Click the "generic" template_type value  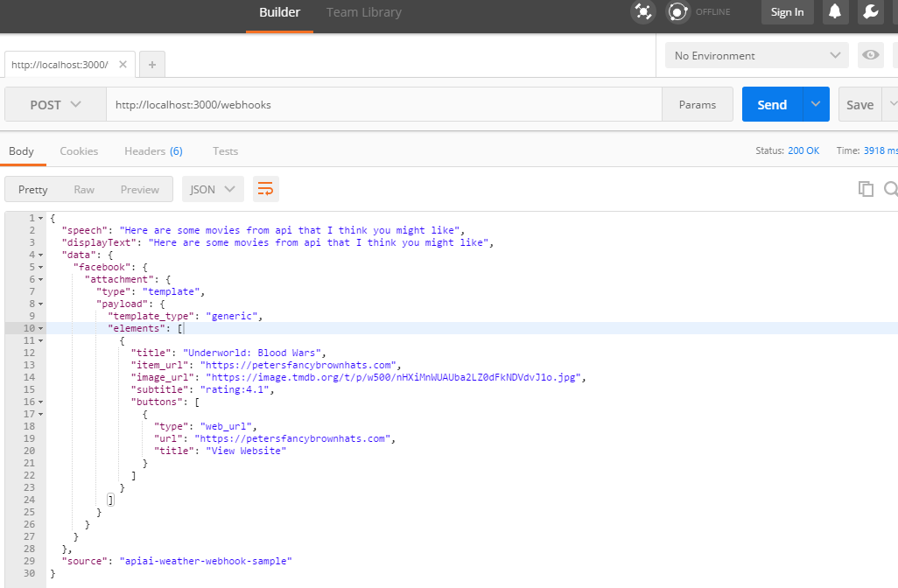231,316
